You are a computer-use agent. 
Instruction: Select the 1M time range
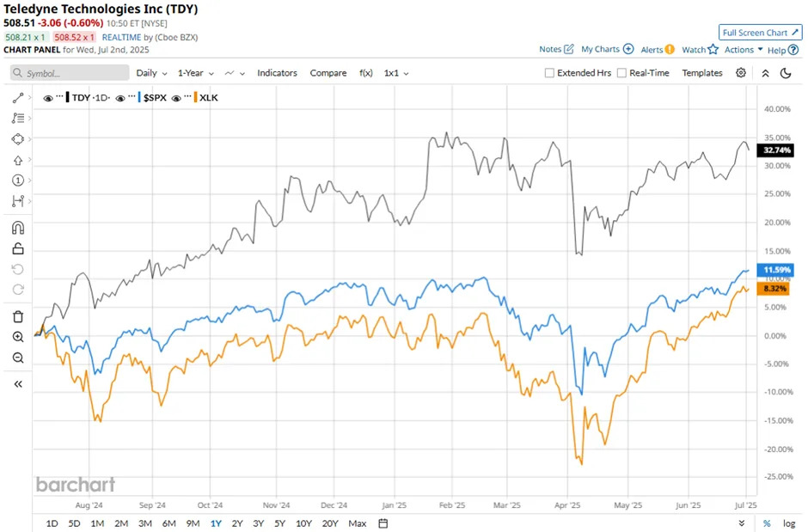(97, 523)
